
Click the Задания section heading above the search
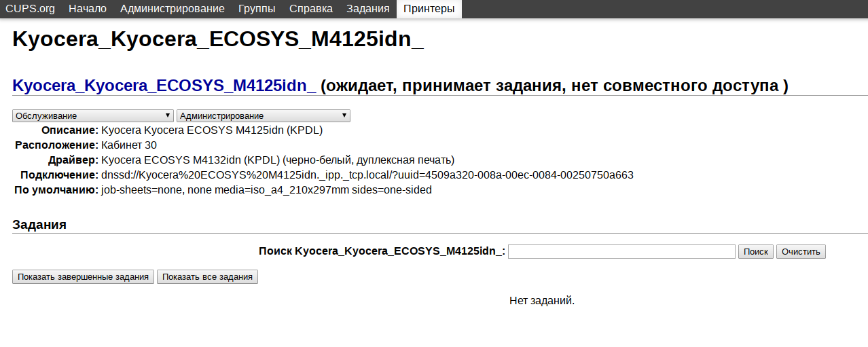coord(39,225)
